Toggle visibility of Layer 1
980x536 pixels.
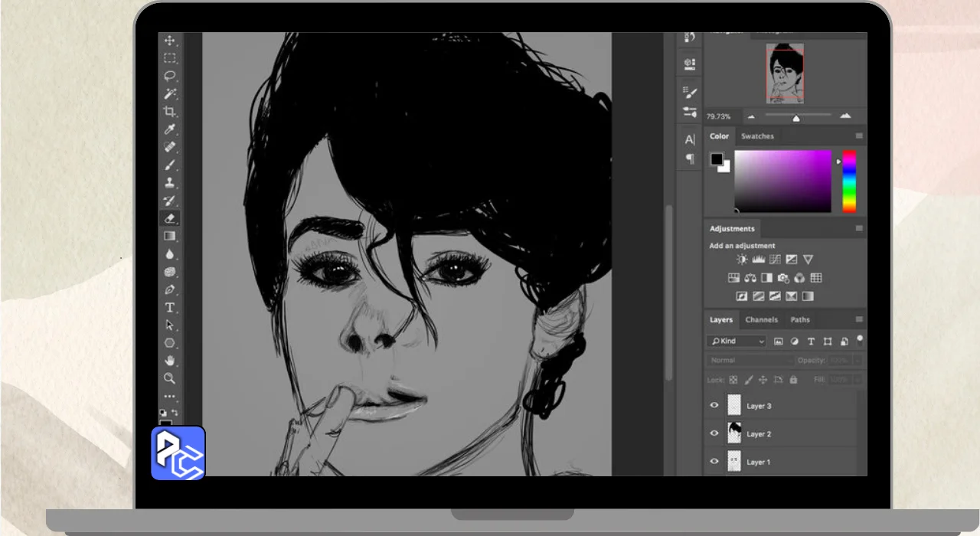(714, 462)
